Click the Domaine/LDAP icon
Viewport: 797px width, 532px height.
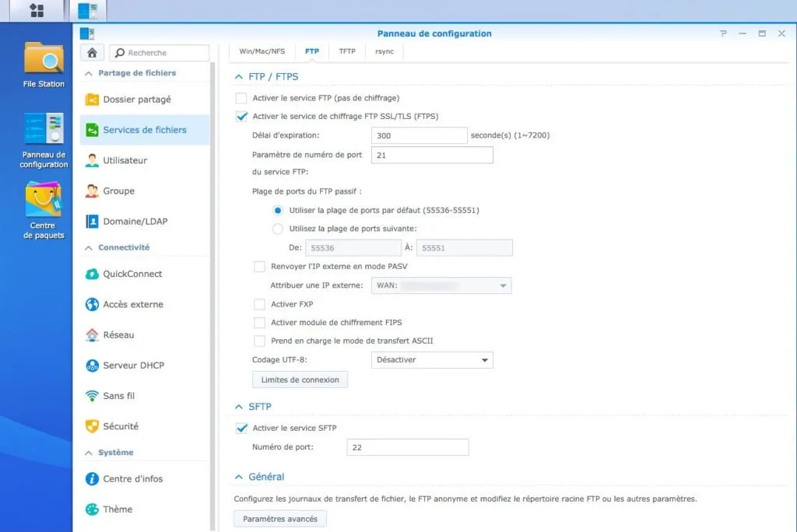click(92, 222)
